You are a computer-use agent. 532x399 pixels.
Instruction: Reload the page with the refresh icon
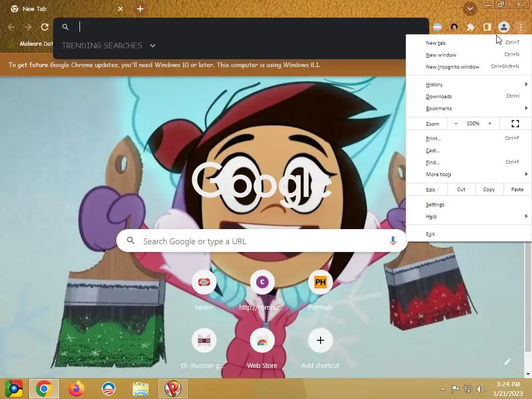pos(45,27)
